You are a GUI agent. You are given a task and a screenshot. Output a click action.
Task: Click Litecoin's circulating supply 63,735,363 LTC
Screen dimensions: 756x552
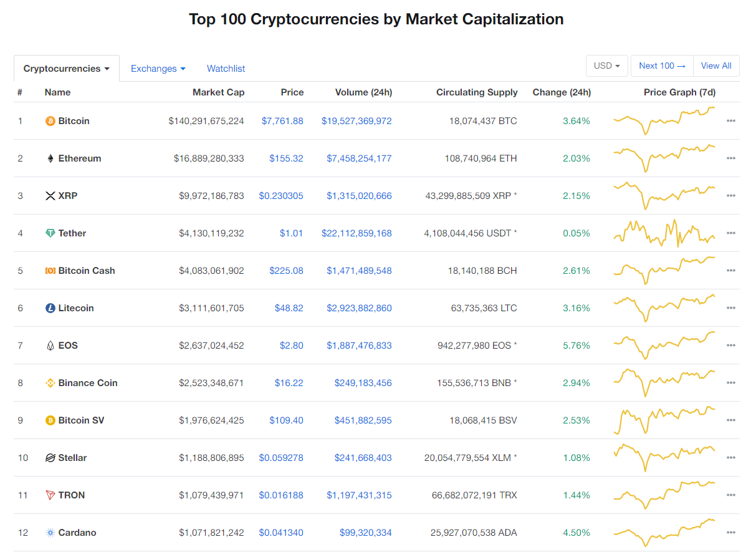[x=484, y=308]
